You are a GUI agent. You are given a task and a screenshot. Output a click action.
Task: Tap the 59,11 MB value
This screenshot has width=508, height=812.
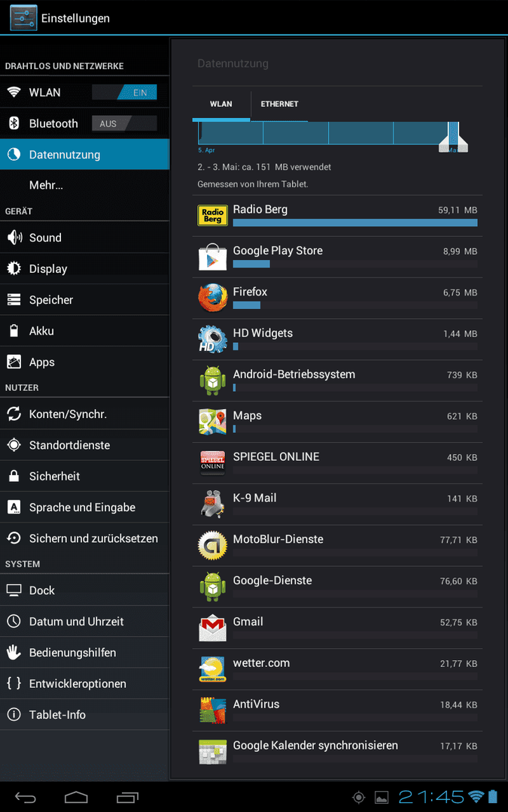tap(458, 211)
